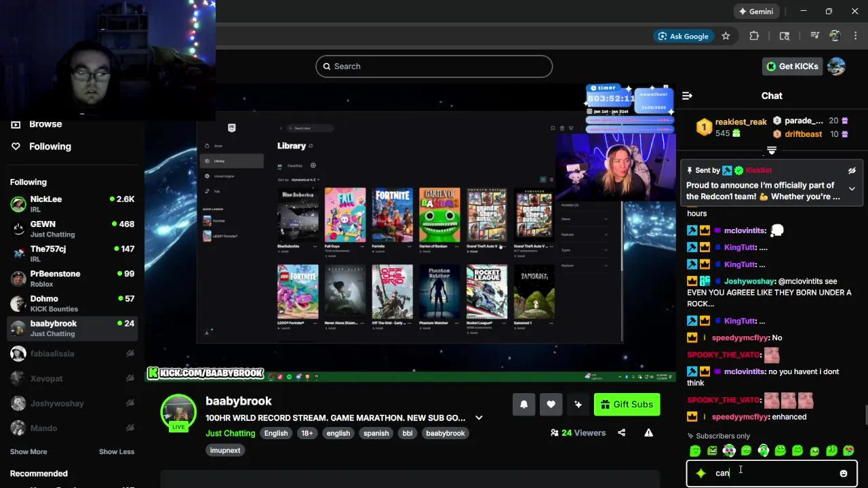Click the Kick search field
The width and height of the screenshot is (868, 488).
[434, 66]
